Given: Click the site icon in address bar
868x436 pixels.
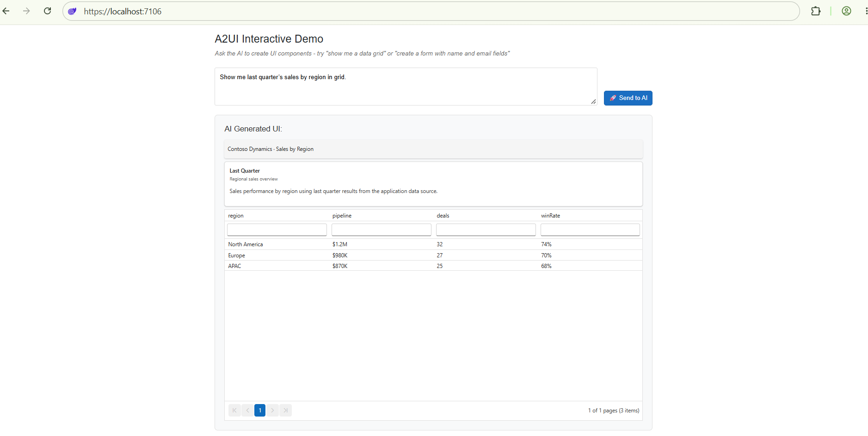Looking at the screenshot, I should 72,11.
